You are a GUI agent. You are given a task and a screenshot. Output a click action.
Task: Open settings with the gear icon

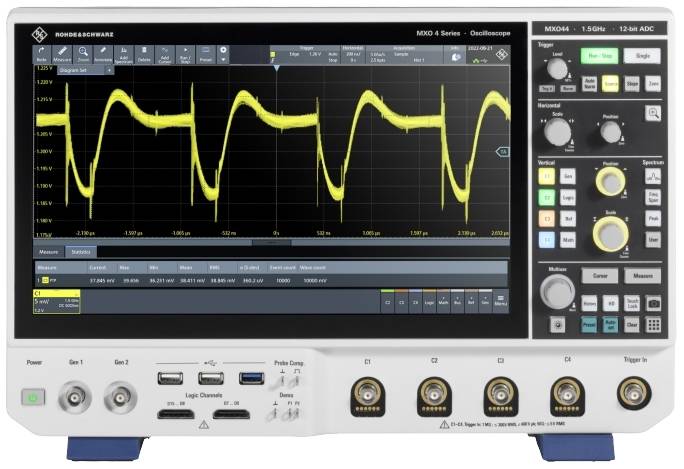pyautogui.click(x=223, y=50)
